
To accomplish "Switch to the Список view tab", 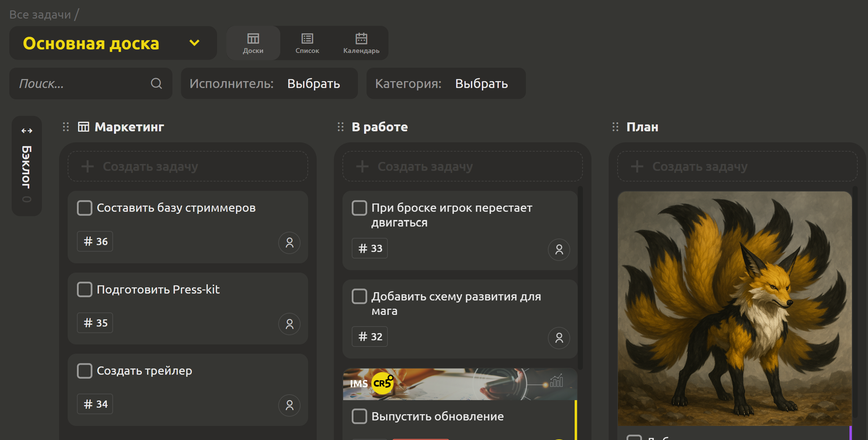I will click(x=307, y=43).
